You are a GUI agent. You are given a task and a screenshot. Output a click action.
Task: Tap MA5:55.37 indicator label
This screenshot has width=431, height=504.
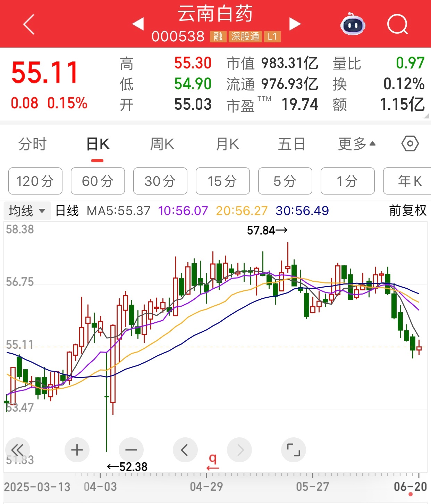point(119,210)
